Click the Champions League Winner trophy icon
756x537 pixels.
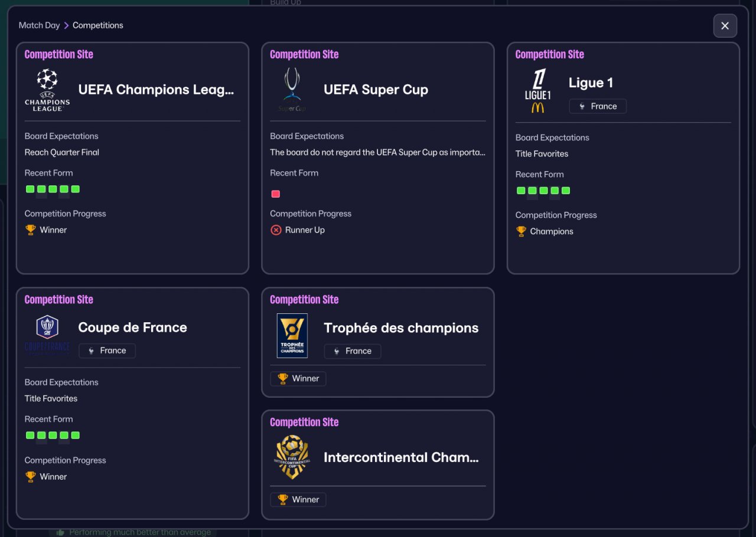[31, 230]
